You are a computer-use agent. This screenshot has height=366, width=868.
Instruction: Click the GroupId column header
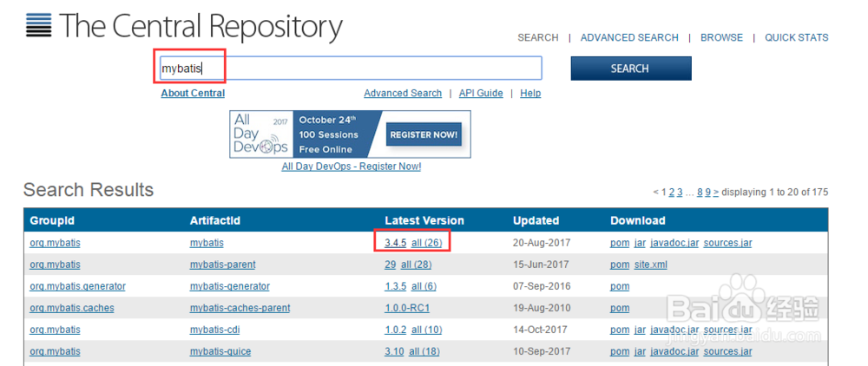pyautogui.click(x=52, y=220)
